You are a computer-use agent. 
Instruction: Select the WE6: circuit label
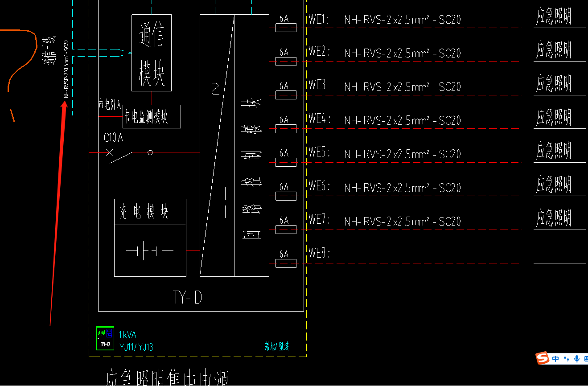click(x=319, y=186)
